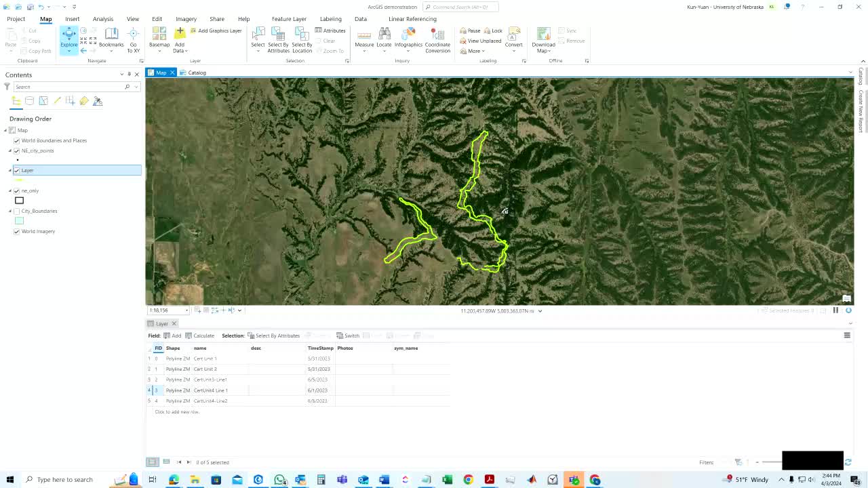Click Switch selection button in table
Screen dimensions: 868x488
tap(348, 335)
